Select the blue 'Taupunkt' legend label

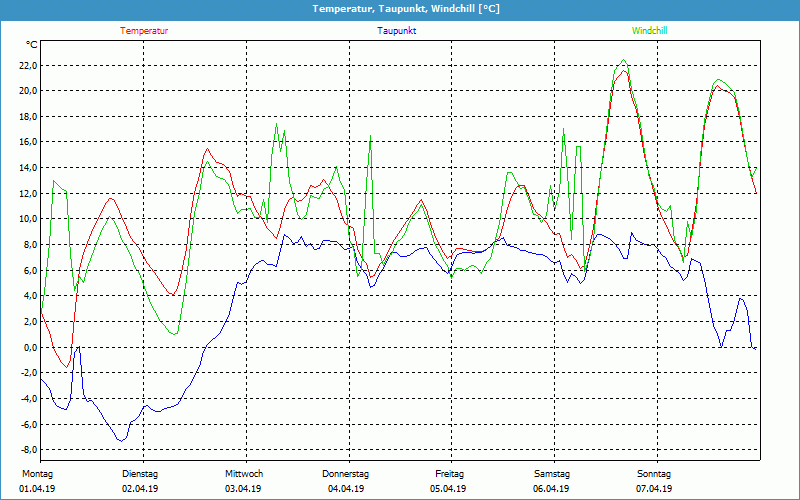[x=396, y=31]
